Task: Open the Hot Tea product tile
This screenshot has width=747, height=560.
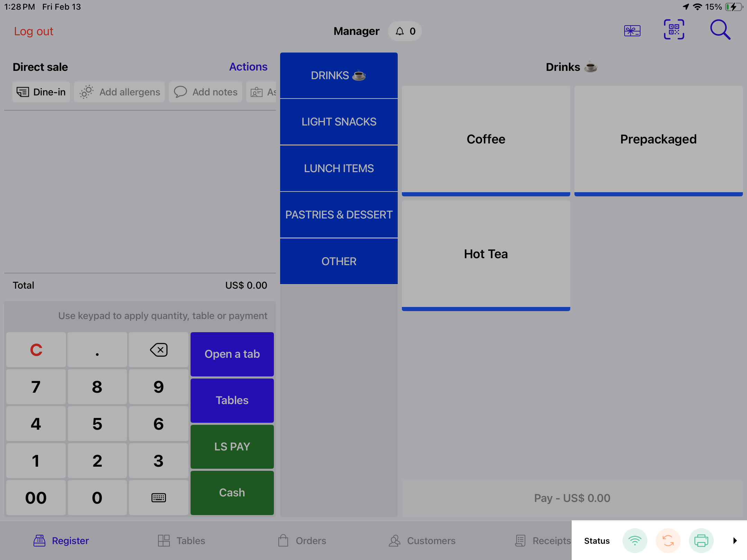Action: (486, 254)
